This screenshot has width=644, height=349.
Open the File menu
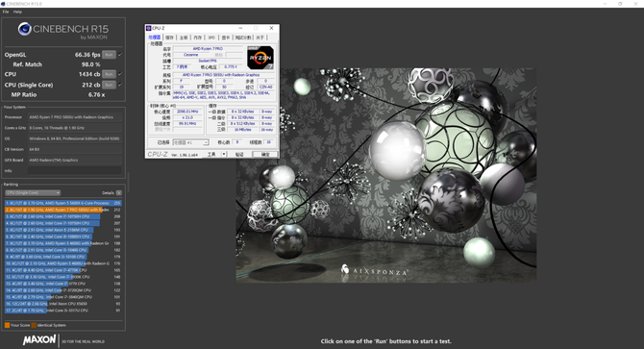6,12
